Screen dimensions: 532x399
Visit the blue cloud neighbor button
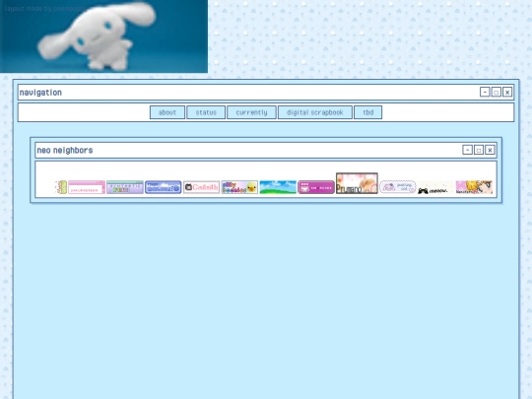pyautogui.click(x=164, y=187)
